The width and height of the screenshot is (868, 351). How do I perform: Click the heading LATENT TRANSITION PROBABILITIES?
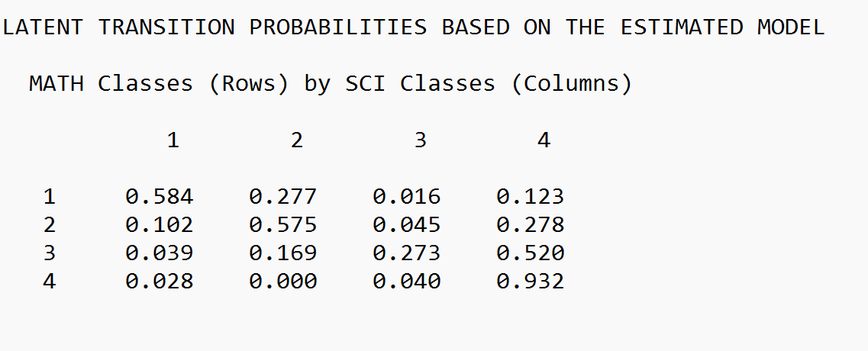[414, 27]
